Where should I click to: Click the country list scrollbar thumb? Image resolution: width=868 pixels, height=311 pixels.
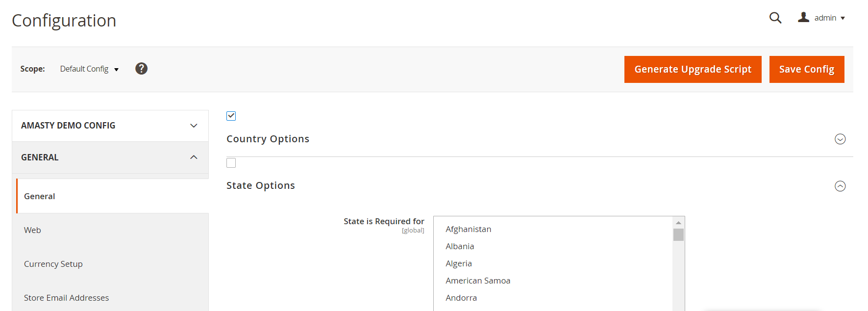coord(678,235)
